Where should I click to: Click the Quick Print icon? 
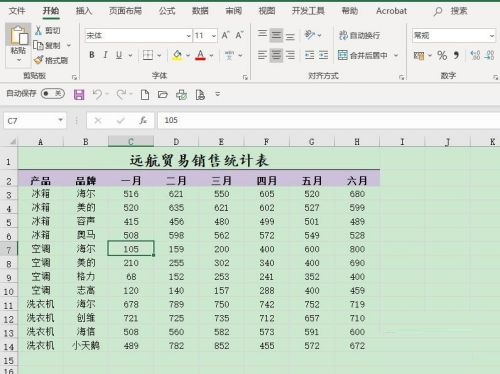pos(182,95)
